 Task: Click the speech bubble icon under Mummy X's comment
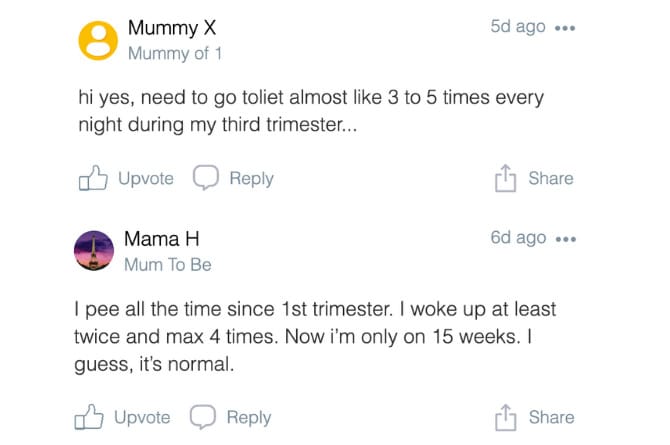click(x=205, y=179)
